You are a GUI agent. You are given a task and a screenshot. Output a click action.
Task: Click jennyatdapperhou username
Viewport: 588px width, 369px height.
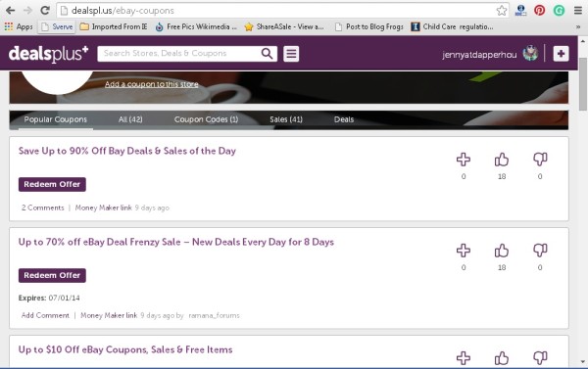click(x=479, y=54)
